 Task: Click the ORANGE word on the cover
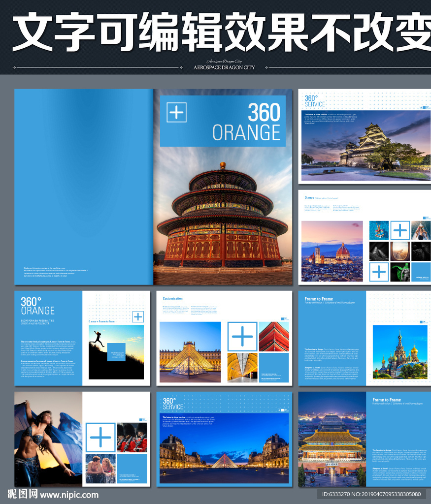coord(246,132)
